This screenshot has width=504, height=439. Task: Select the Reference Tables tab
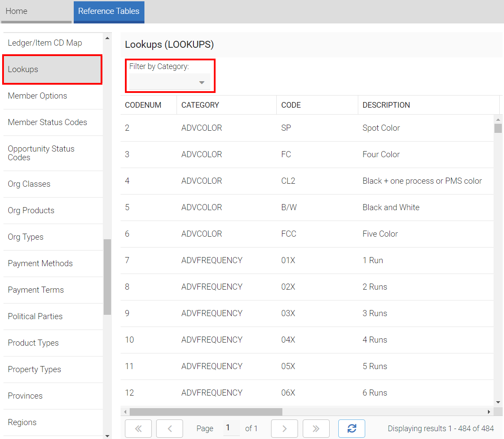tap(109, 11)
